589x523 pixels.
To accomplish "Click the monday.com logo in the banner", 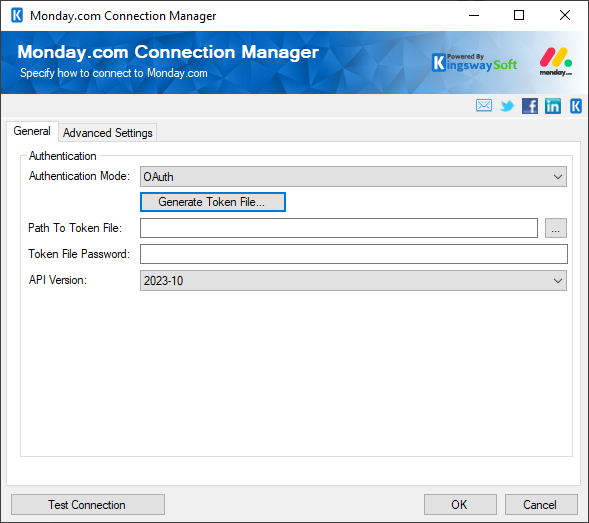I will [x=556, y=62].
